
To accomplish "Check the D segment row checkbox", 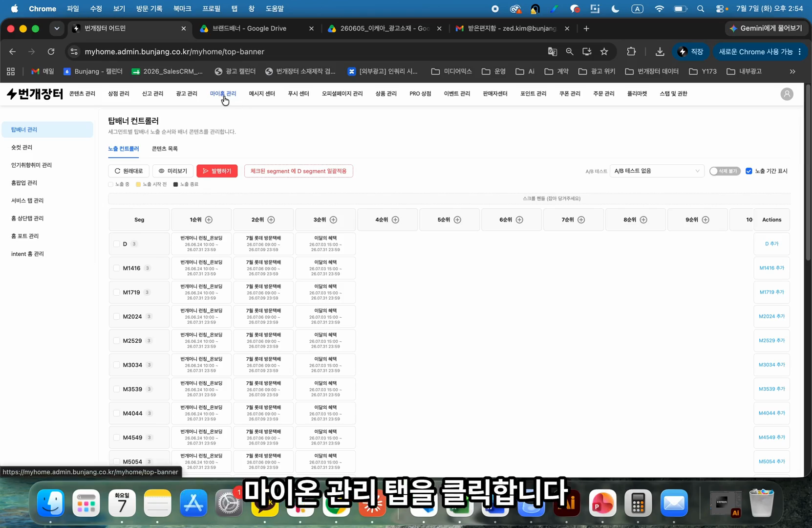I will (116, 243).
